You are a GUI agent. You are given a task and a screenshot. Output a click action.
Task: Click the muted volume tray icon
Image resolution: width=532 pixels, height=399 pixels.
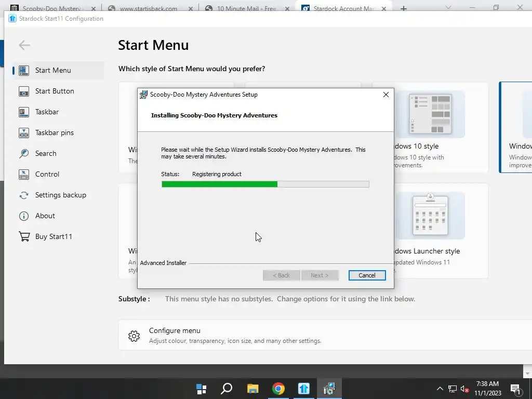465,389
